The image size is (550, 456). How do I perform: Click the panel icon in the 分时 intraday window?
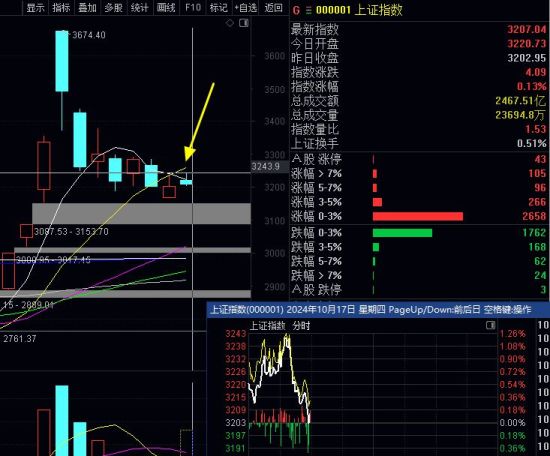click(490, 326)
